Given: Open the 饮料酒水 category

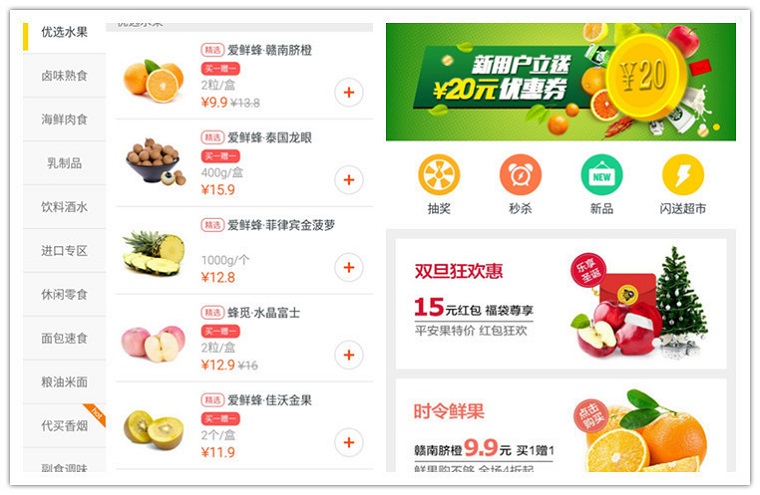Looking at the screenshot, I should [64, 207].
